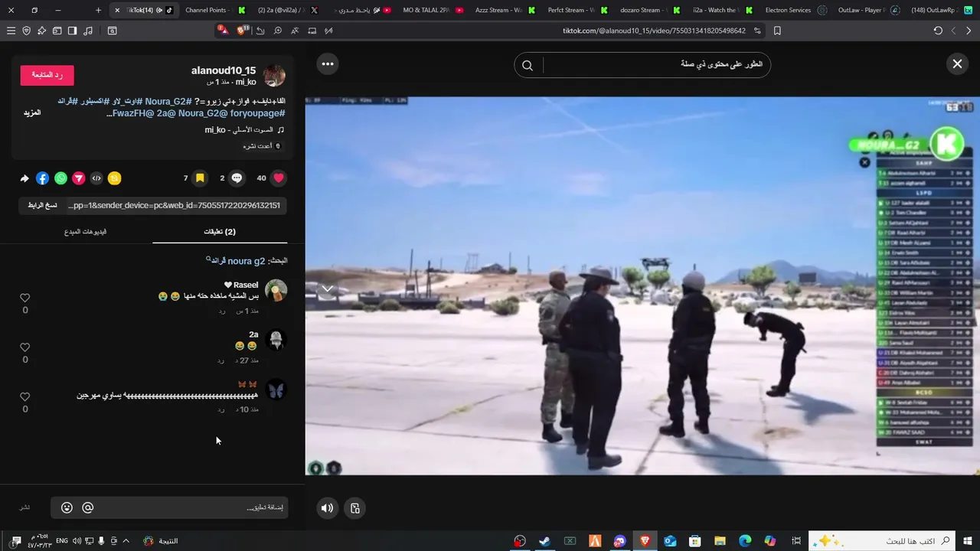Screen dimensions: 980x551
Task: Insert a mention with @ icon
Action: [x=88, y=507]
